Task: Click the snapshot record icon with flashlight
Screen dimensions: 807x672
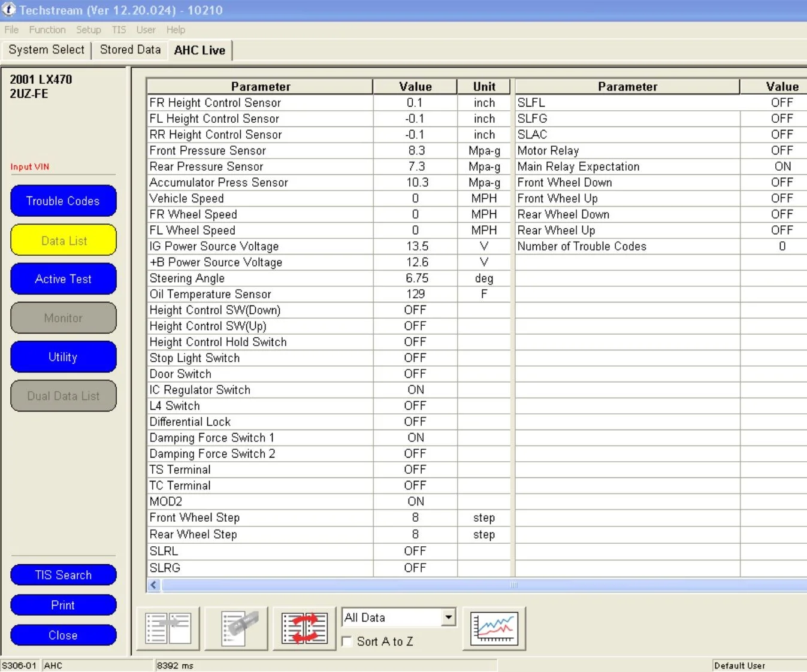Action: (237, 628)
